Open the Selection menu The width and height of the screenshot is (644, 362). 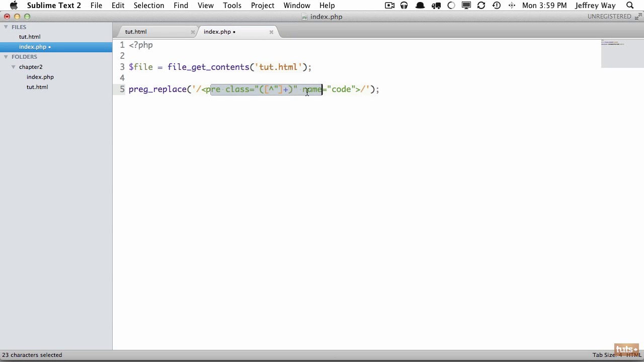click(x=149, y=6)
